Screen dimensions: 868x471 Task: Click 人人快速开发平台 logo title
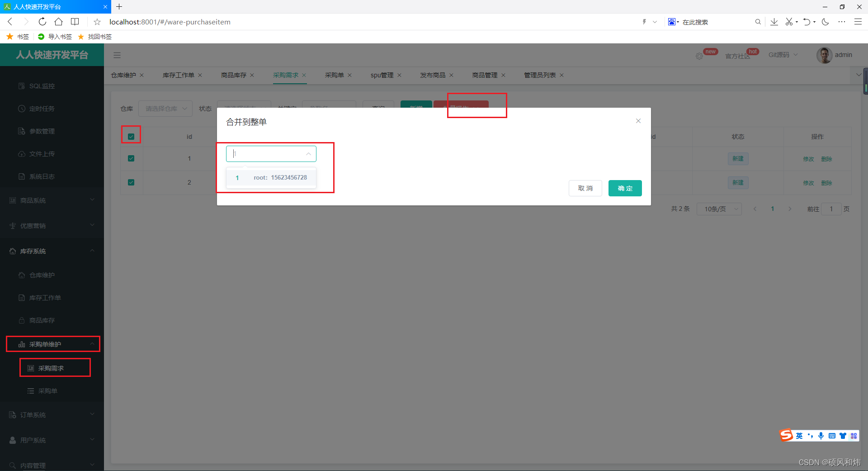[x=52, y=55]
